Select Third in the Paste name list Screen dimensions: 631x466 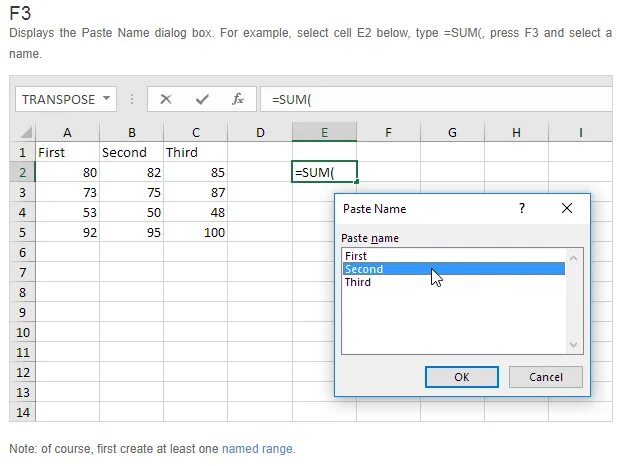point(358,282)
